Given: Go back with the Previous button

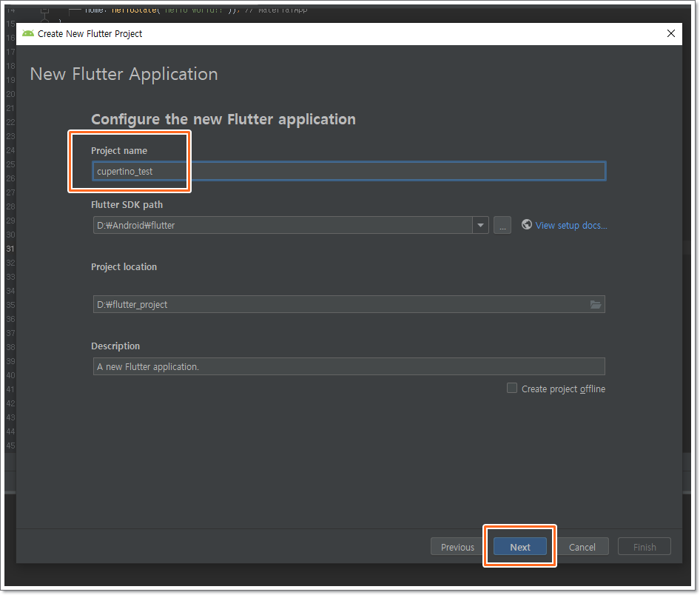Looking at the screenshot, I should tap(457, 547).
